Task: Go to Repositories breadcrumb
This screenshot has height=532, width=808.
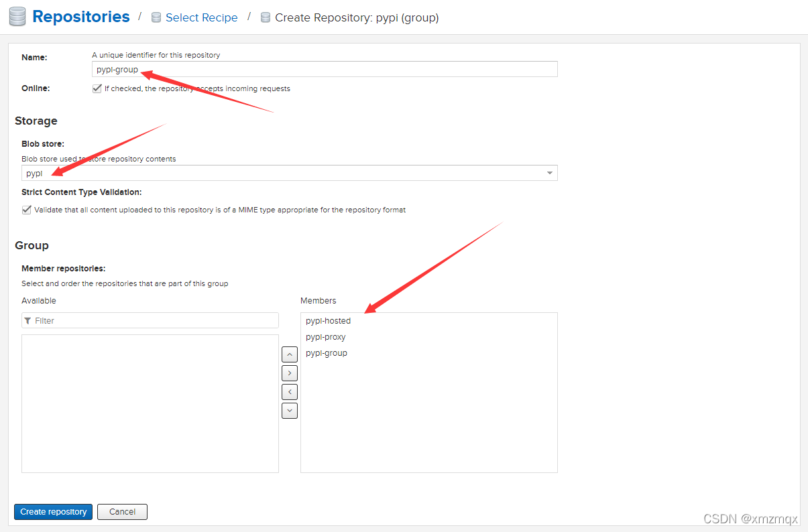Action: (x=81, y=17)
